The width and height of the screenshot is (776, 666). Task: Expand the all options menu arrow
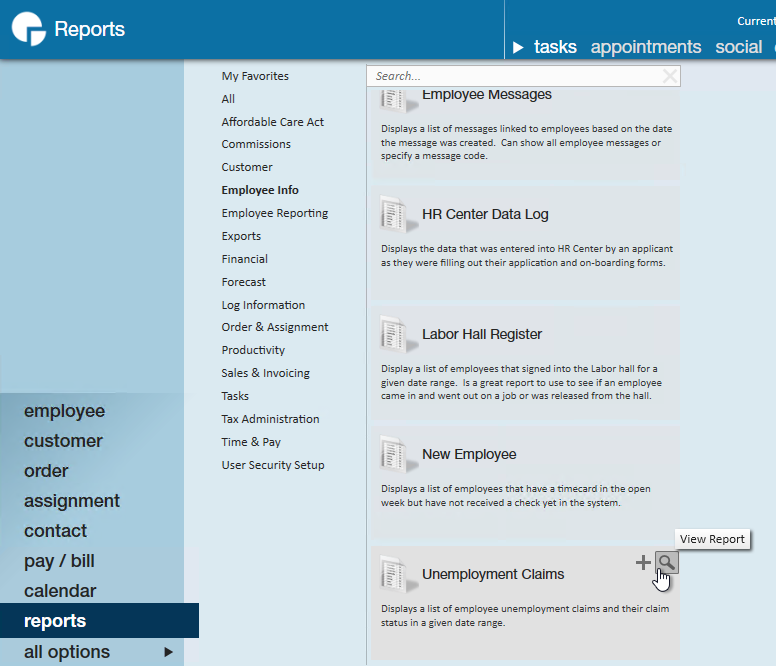pyautogui.click(x=168, y=652)
